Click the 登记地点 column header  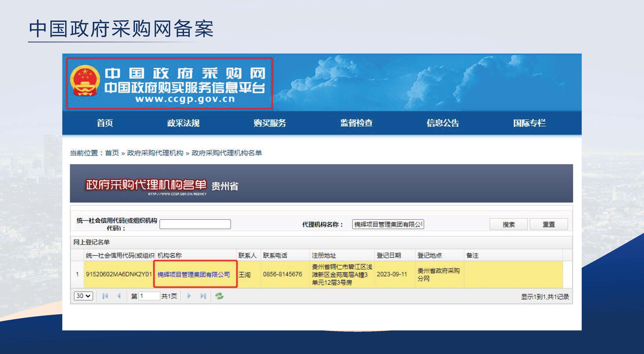(x=440, y=255)
